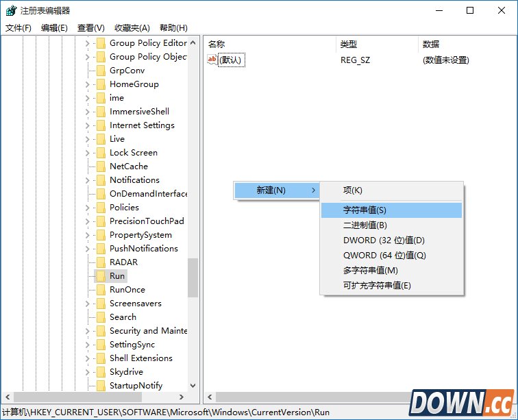
Task: Select the OnDemandInterface key label
Action: point(148,194)
